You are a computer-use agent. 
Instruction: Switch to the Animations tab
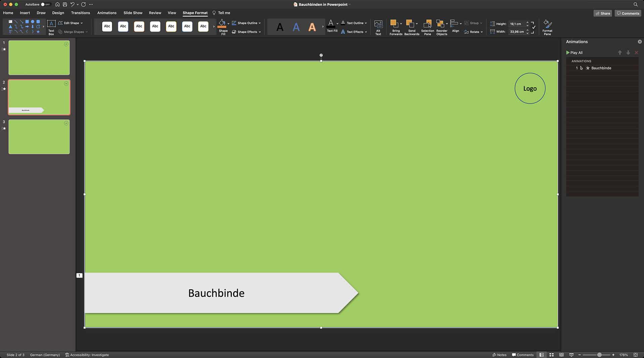[x=107, y=13]
